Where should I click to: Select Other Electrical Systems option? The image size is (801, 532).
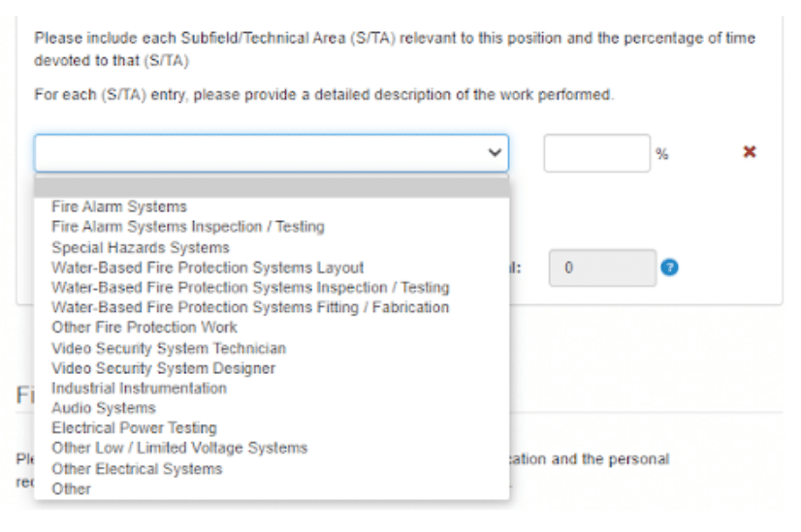(137, 468)
